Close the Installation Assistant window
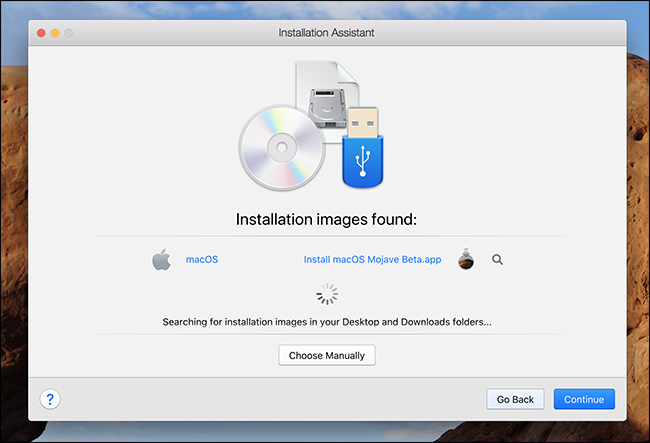650x443 pixels. [41, 33]
